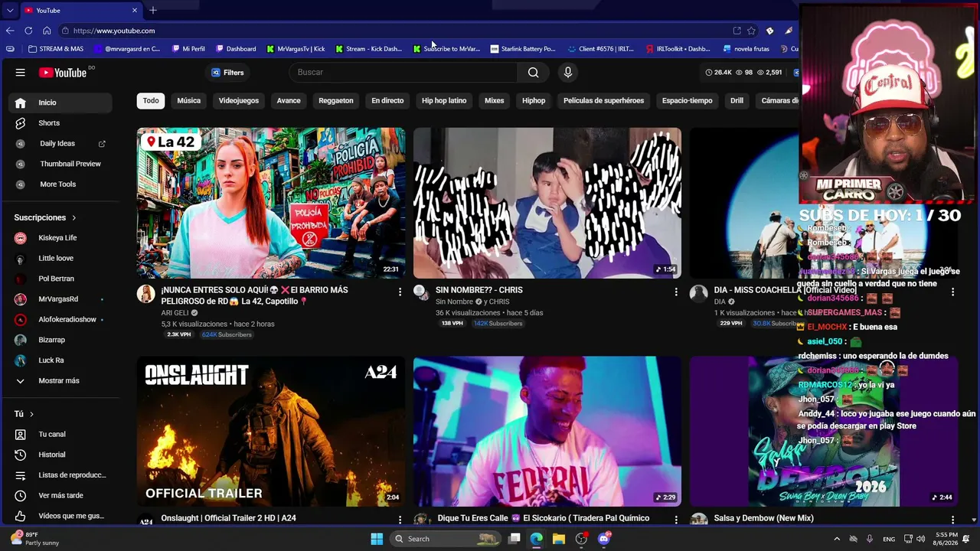Image resolution: width=980 pixels, height=551 pixels.
Task: Open options menu for ¡NUNCA ENTRES SOLO AQUÍ! video
Action: coord(400,292)
